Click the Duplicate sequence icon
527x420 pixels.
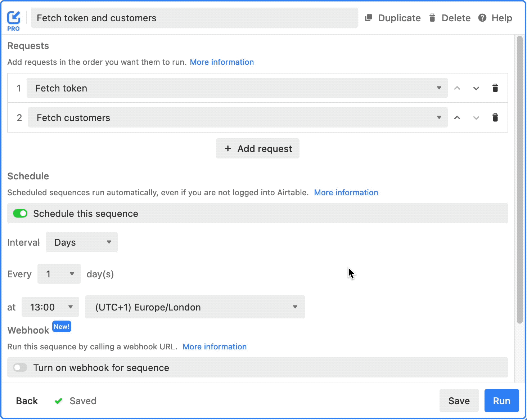[x=369, y=18]
